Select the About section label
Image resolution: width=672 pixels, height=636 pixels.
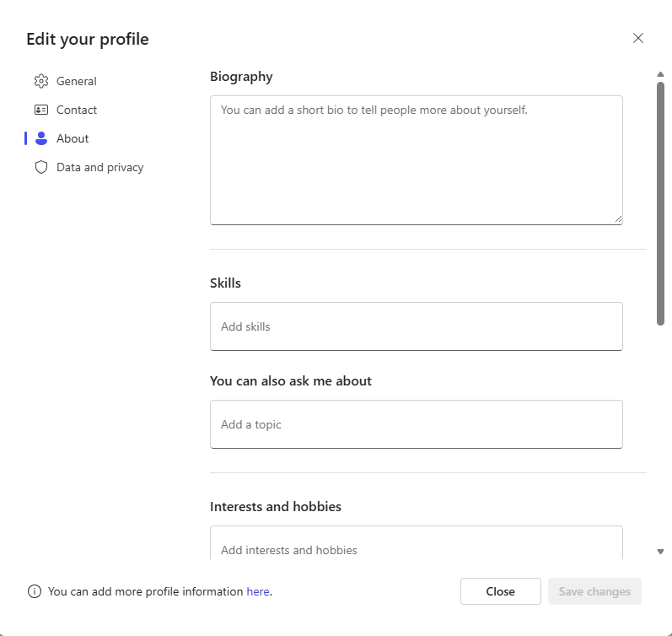tap(73, 138)
